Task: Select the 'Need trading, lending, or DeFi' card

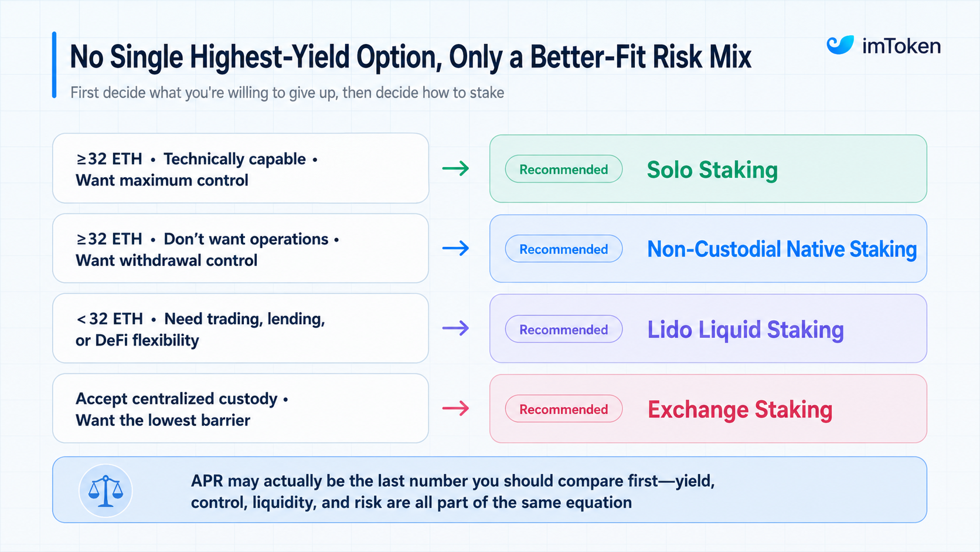Action: 240,329
